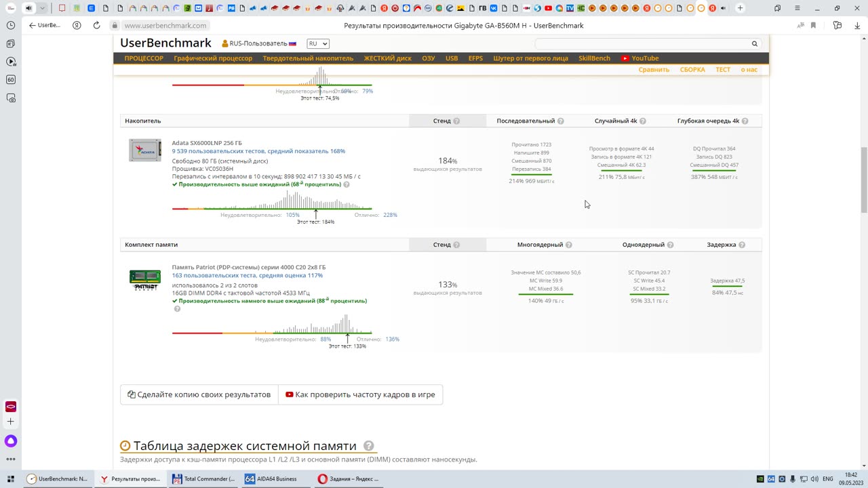Viewport: 868px width, 488px height.
Task: Expand the tab list dropdown chevron
Action: (x=42, y=8)
